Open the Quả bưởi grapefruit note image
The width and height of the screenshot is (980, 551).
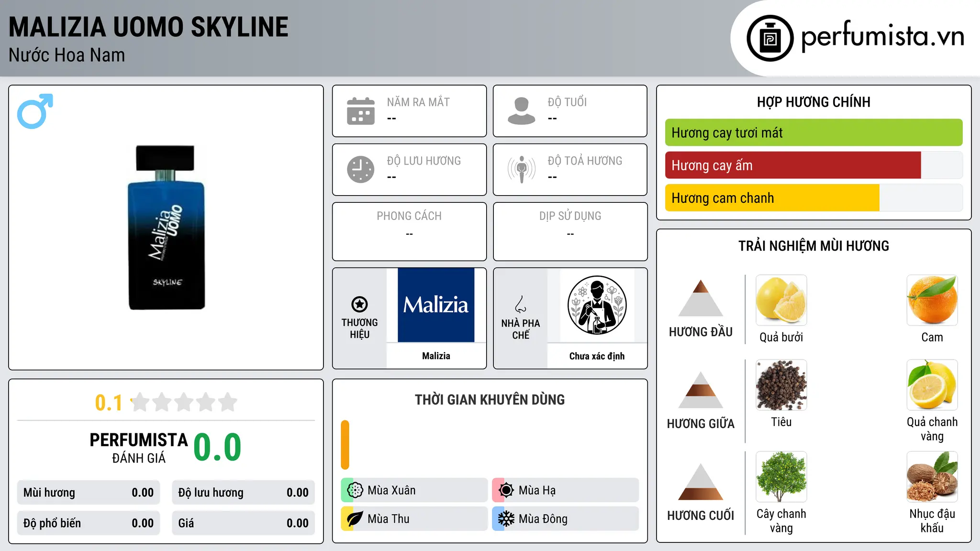click(x=781, y=300)
